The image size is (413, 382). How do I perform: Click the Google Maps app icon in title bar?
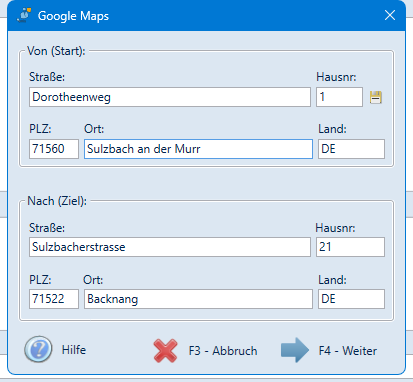pyautogui.click(x=24, y=15)
